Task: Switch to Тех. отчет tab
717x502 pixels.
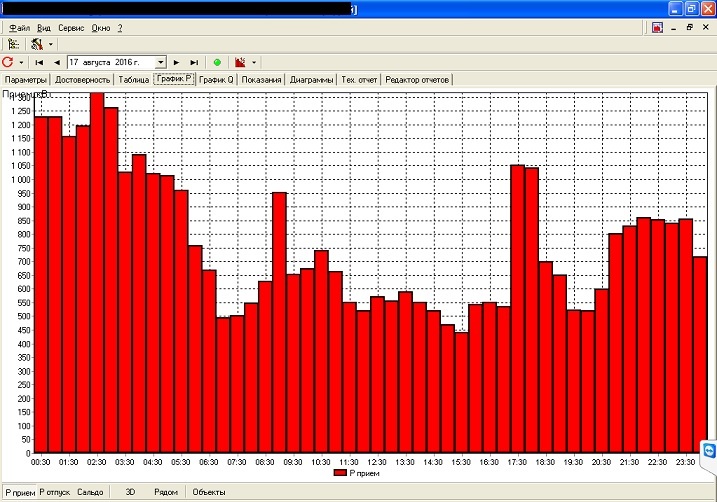Action: click(359, 80)
